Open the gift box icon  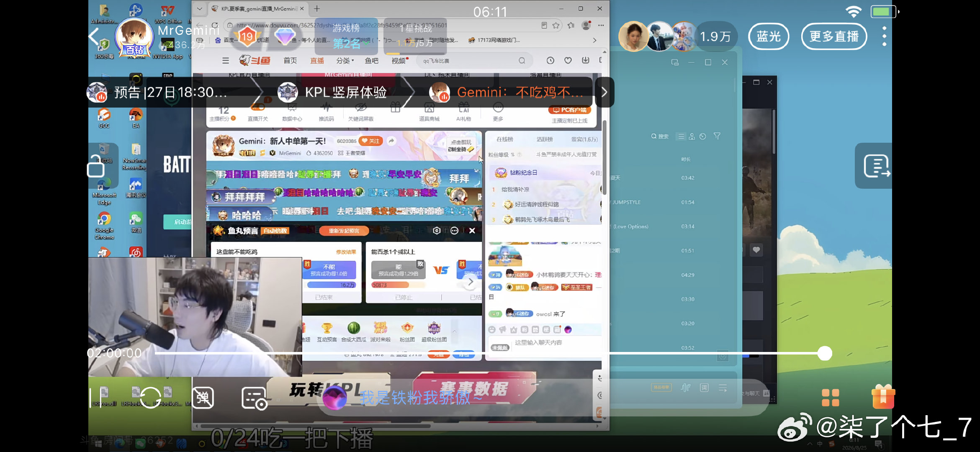(883, 396)
